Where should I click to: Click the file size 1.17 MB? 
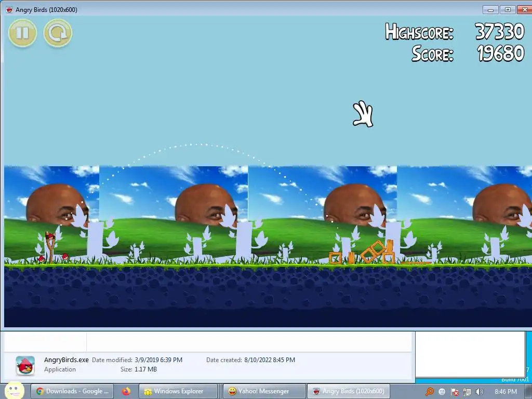coord(145,369)
